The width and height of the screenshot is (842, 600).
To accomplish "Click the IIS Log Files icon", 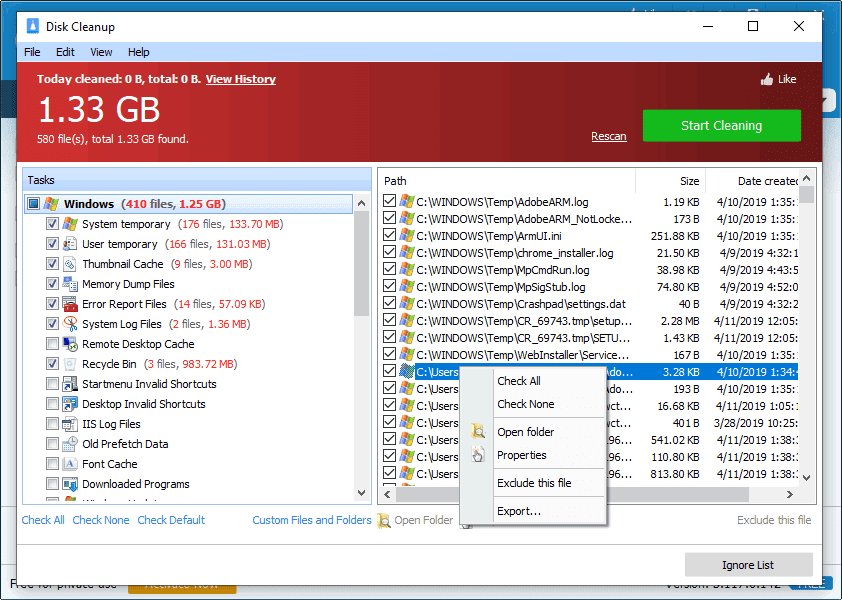I will [70, 424].
